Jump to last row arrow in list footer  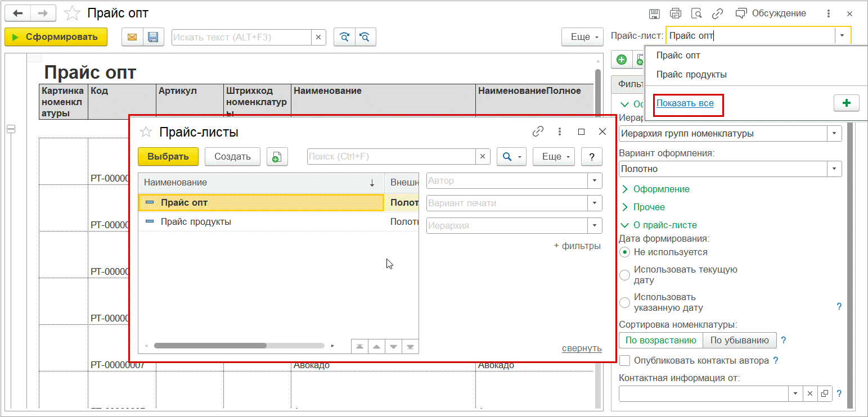[x=411, y=346]
